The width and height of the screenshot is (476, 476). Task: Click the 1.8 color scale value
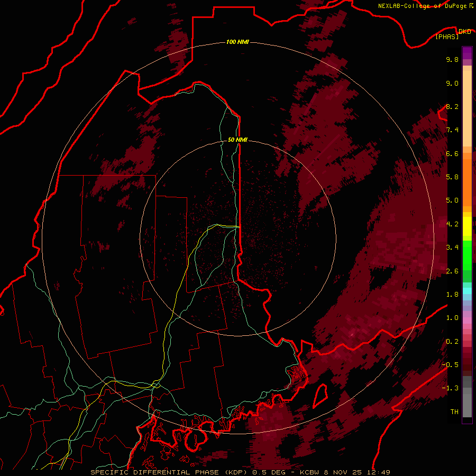452,295
